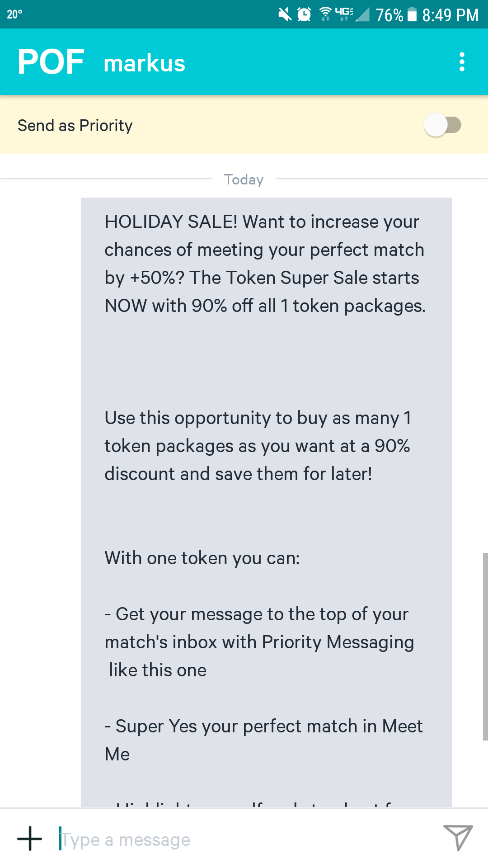Screen dimensions: 488x868
Task: Toggle the Send as Priority switch
Action: point(442,125)
